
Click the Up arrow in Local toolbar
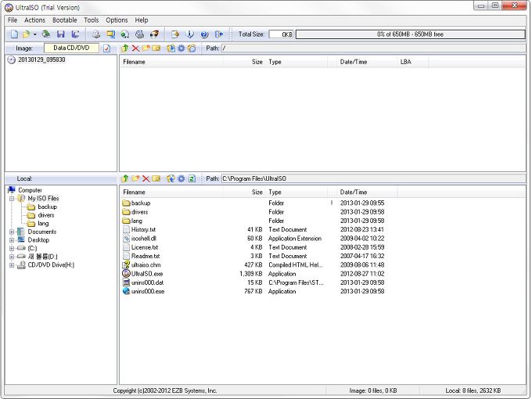[x=125, y=178]
